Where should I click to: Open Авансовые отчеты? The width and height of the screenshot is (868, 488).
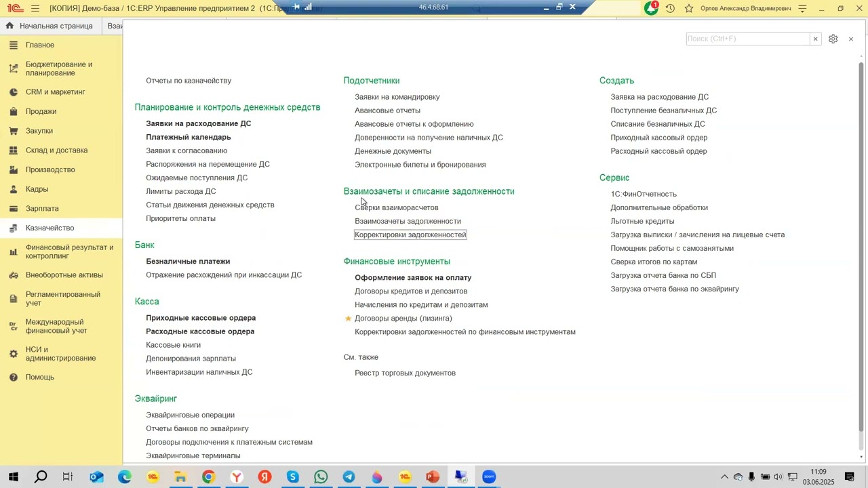388,110
